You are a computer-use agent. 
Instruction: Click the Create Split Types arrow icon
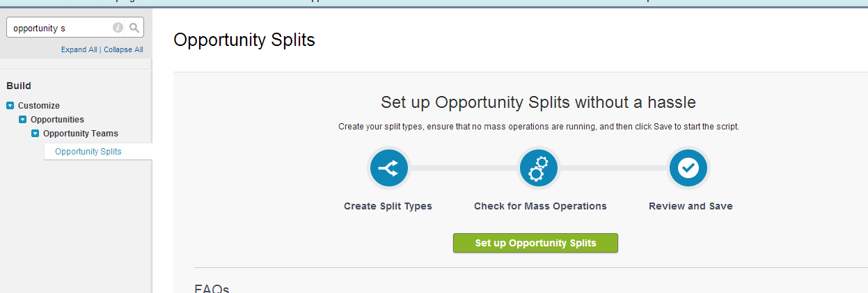(x=388, y=168)
